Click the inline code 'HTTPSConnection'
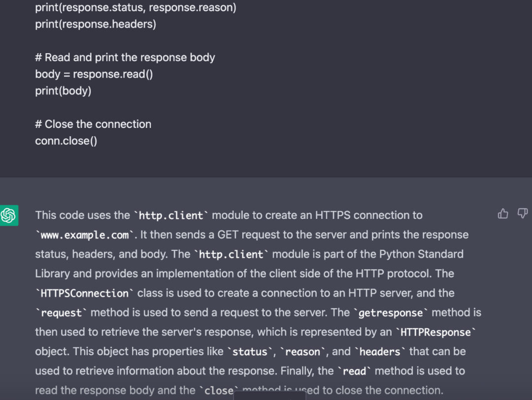 [x=85, y=293]
